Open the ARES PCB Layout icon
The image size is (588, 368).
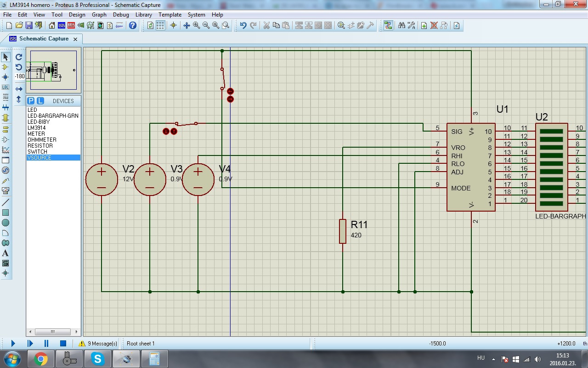click(71, 26)
